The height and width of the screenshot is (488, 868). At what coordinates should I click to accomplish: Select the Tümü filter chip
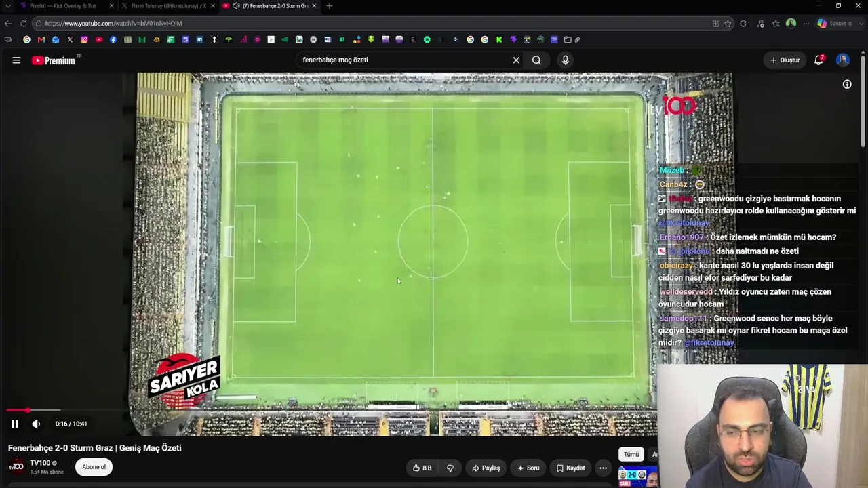click(x=631, y=454)
